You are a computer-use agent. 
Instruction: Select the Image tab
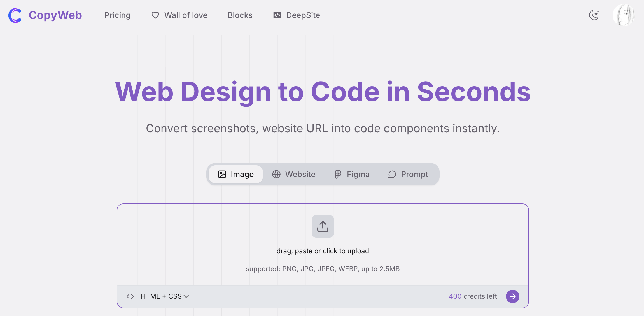[x=236, y=174]
